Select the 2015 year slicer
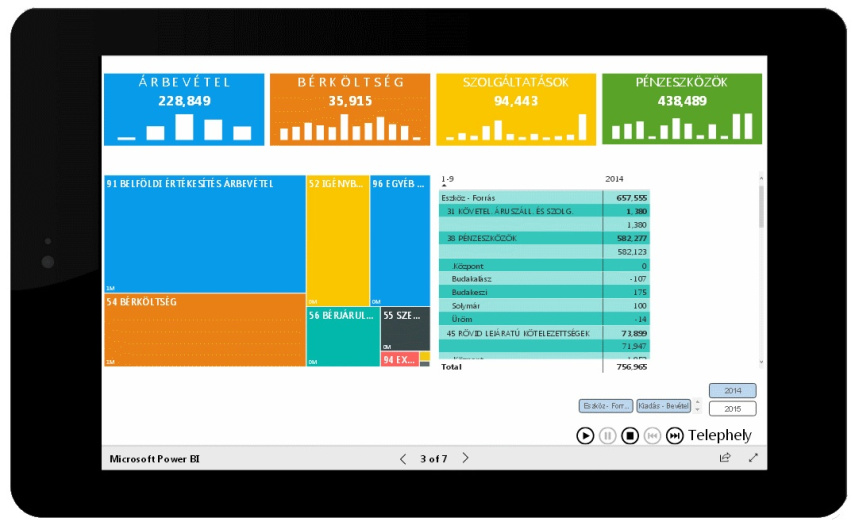Image resolution: width=855 pixels, height=529 pixels. [732, 408]
